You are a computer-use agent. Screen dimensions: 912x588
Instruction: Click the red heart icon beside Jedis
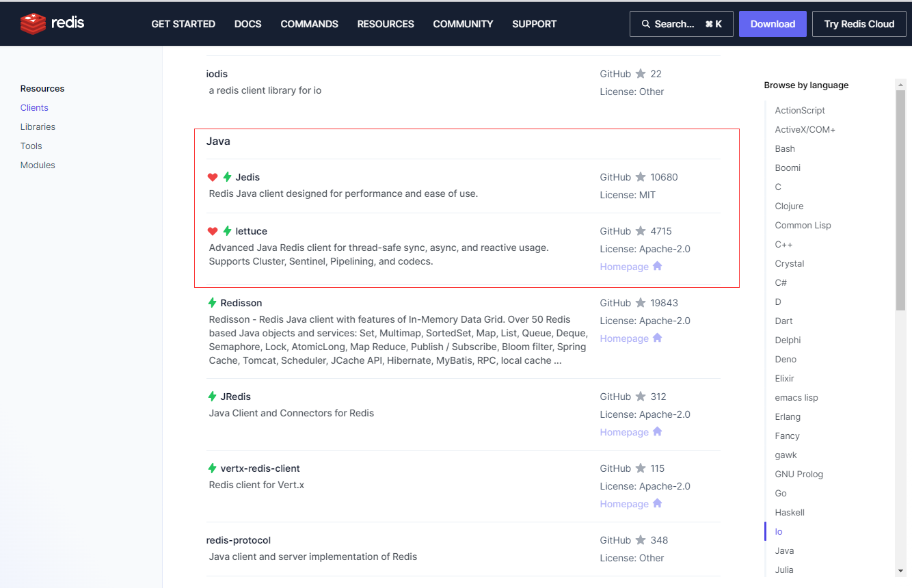(x=213, y=177)
